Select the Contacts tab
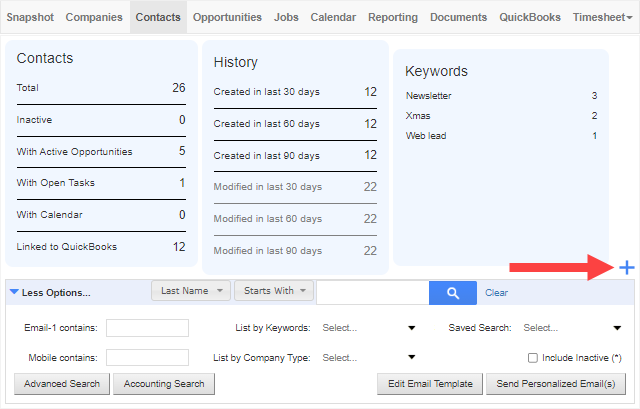 tap(158, 17)
